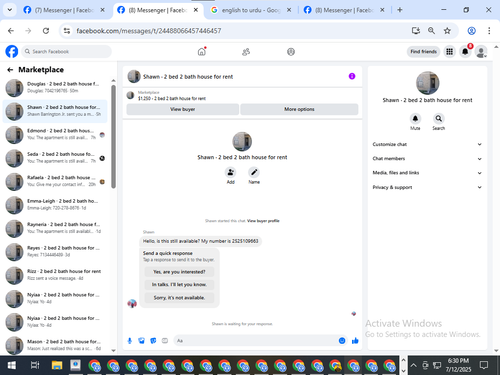Open the account profile avatar menu
The image size is (500, 375).
point(481,52)
